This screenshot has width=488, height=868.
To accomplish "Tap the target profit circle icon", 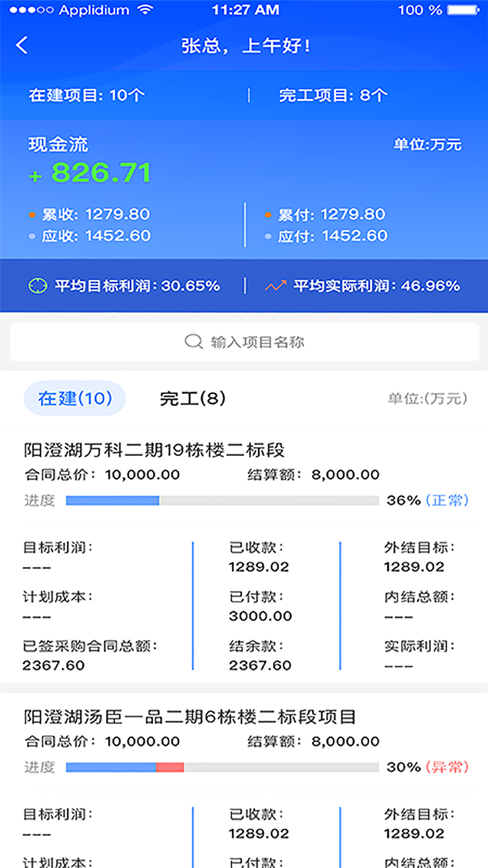I will click(38, 286).
